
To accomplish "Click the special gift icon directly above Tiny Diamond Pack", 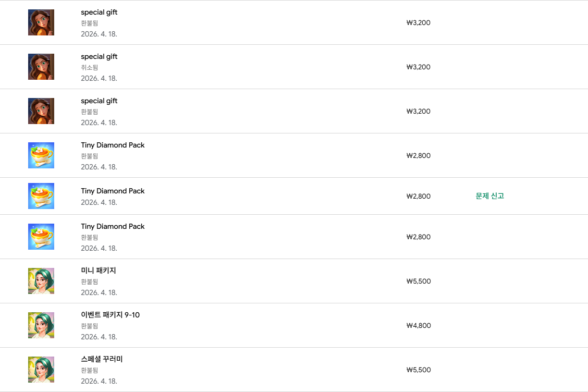I will coord(41,111).
